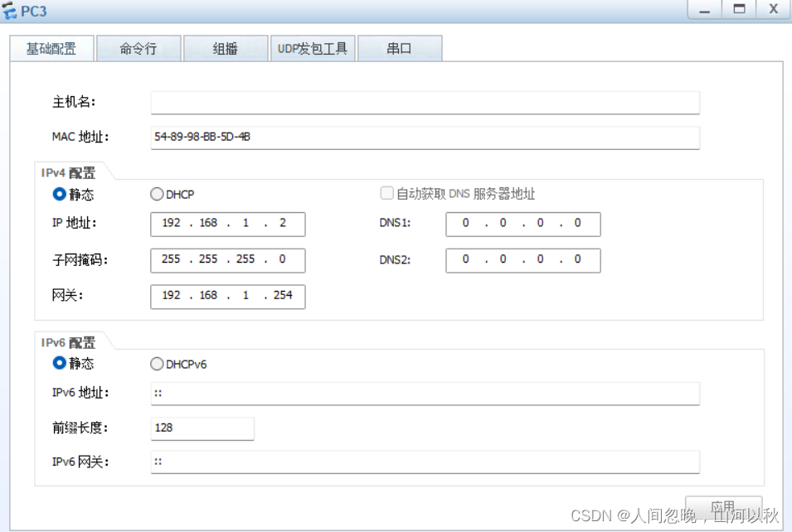Select the DHCPv6 radio button
792x532 pixels.
point(157,364)
